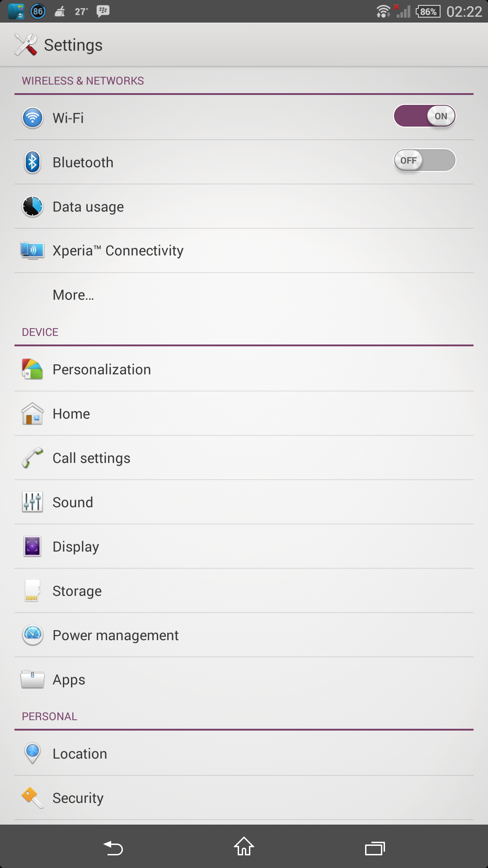
Task: Open the Power management entry
Action: tap(116, 635)
